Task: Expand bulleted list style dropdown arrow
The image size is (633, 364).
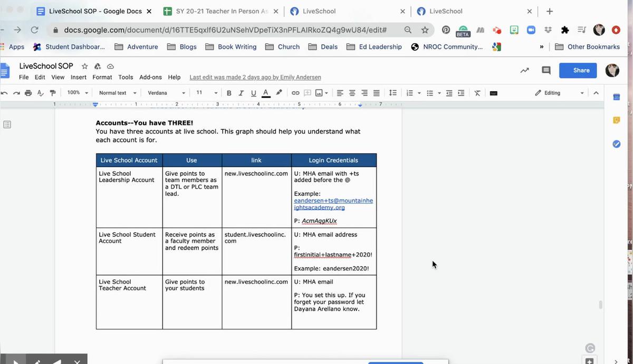Action: click(x=439, y=93)
